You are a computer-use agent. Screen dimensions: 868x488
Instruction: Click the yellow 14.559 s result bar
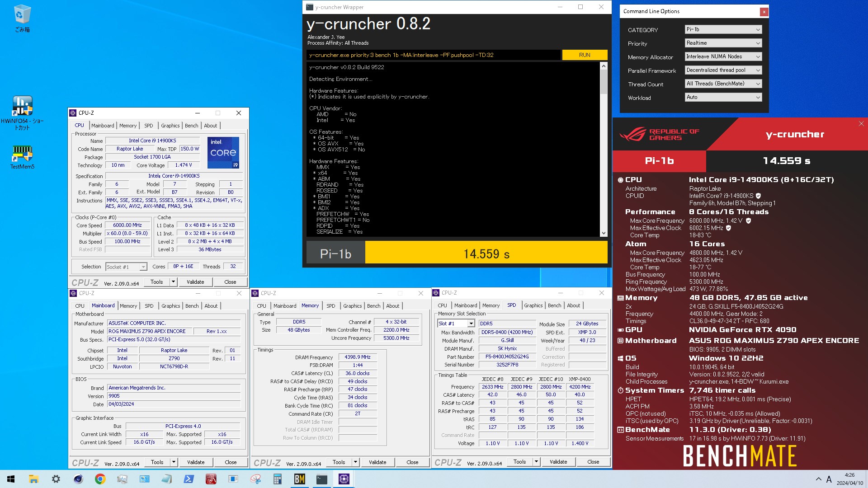486,253
